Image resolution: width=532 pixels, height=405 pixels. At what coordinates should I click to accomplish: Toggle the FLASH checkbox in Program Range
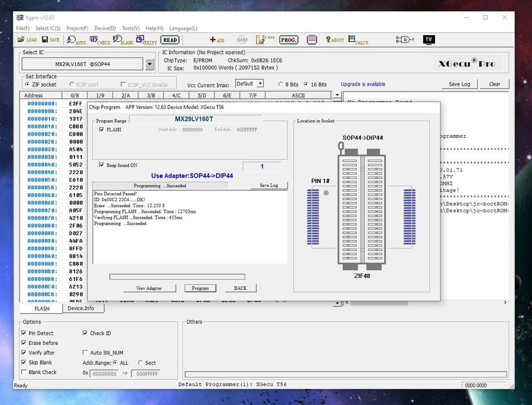tap(102, 130)
